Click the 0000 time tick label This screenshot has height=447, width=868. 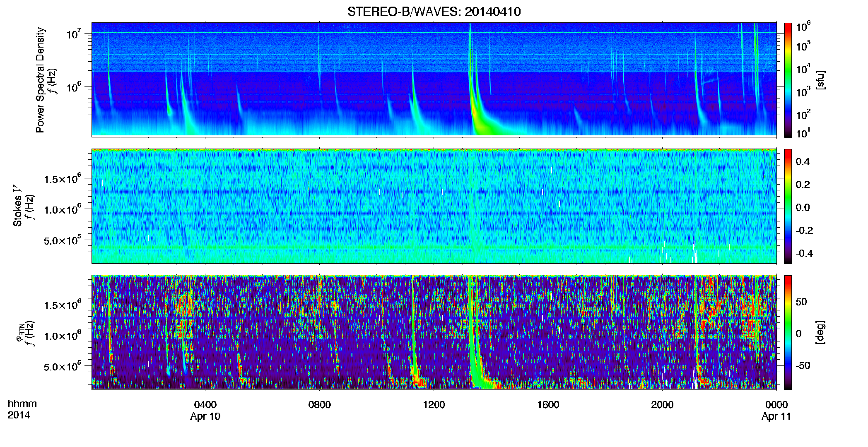(x=776, y=404)
